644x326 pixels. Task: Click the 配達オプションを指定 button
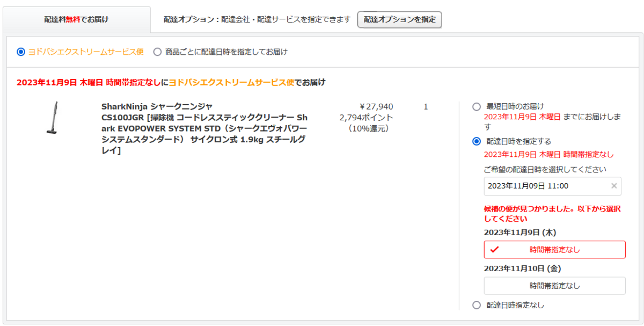400,19
